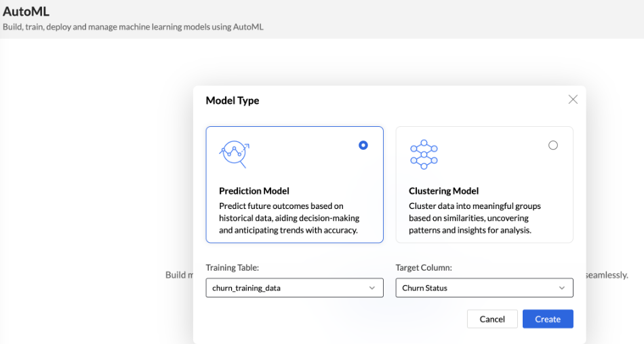Click the Prediction Model description text

pyautogui.click(x=289, y=218)
